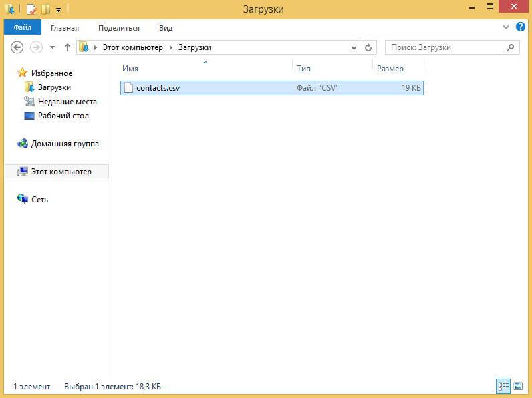
Task: Switch to details view in status bar
Action: pyautogui.click(x=503, y=386)
